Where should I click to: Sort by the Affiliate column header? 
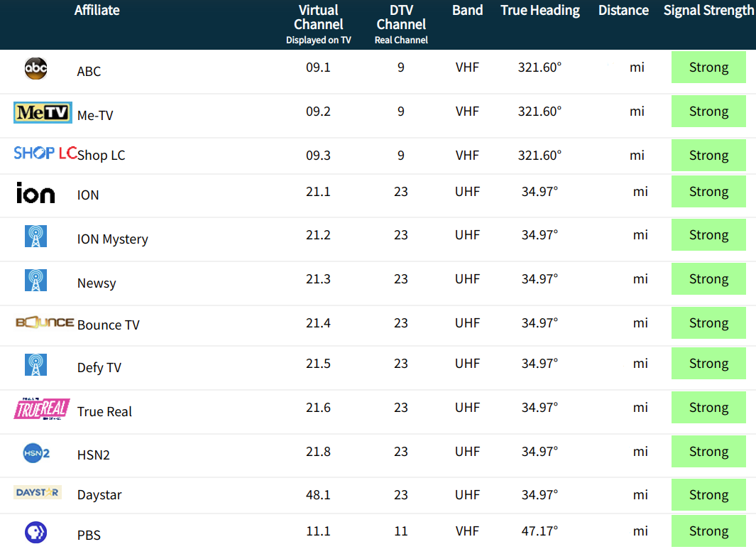coord(97,10)
